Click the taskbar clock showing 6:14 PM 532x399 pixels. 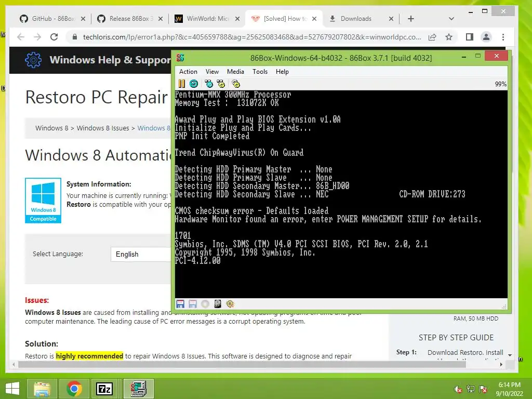click(x=509, y=389)
